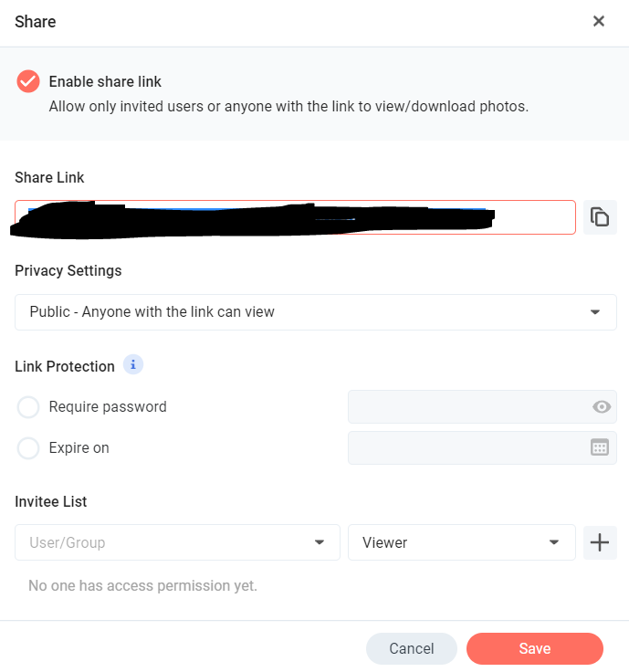Viewport: 629px width, 672px height.
Task: Enable the Expire on option
Action: (x=28, y=448)
